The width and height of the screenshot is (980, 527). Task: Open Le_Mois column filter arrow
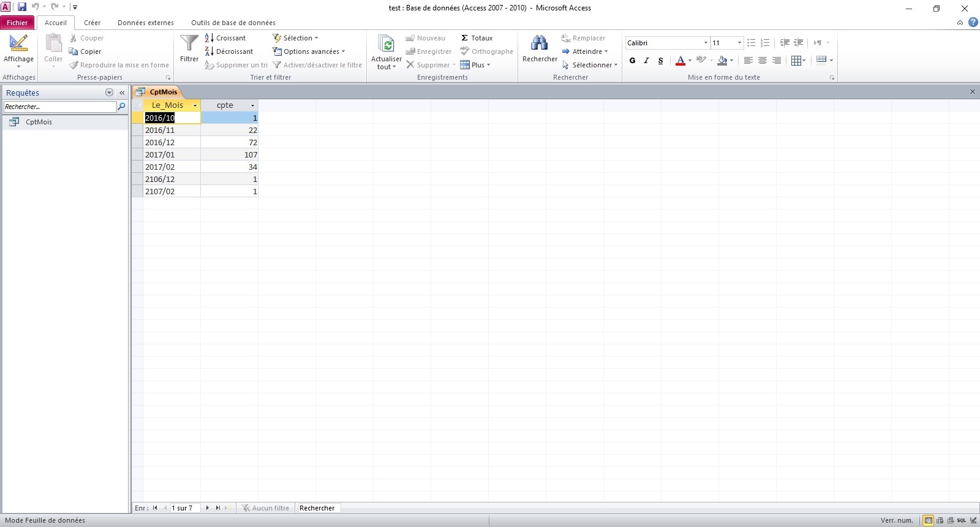(195, 105)
